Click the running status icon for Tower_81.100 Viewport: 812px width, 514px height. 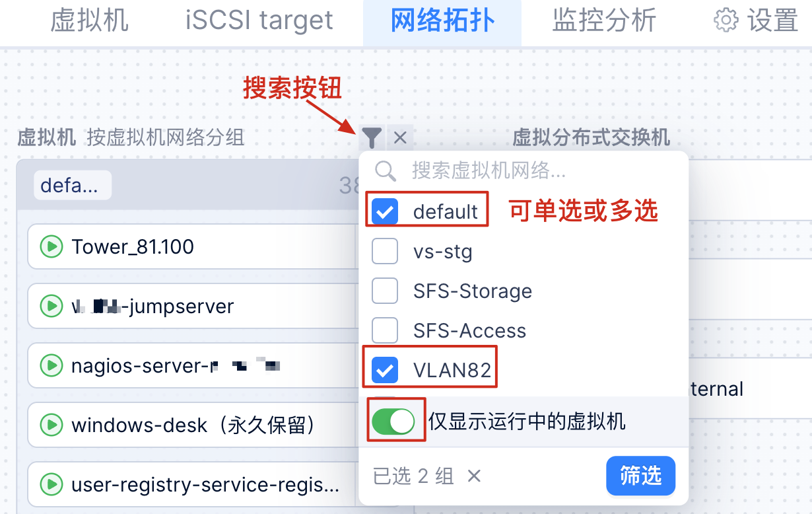(x=51, y=247)
